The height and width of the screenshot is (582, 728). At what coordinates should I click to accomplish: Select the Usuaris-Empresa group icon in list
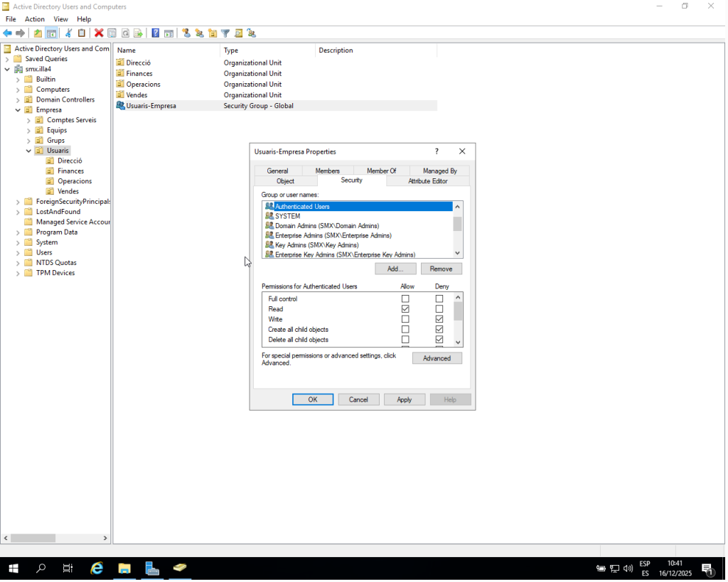pos(120,106)
